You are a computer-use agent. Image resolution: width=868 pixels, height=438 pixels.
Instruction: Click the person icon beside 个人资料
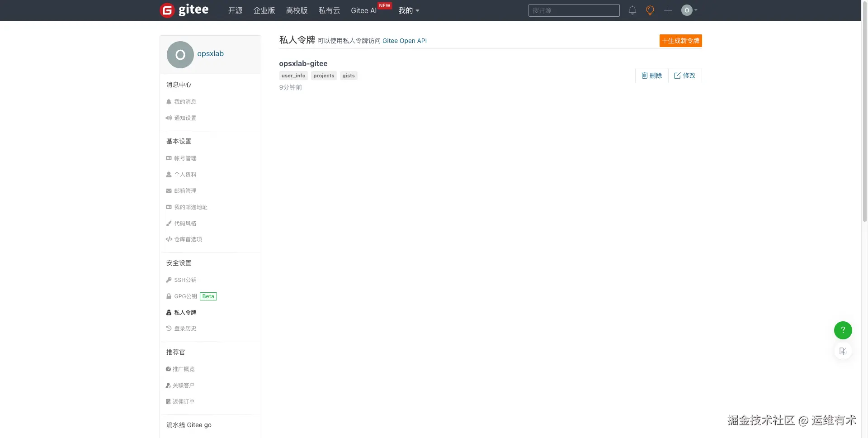(x=169, y=175)
